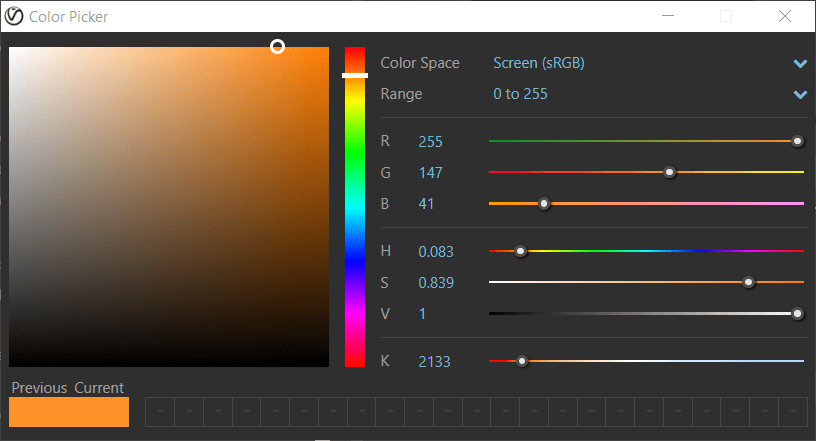
Task: Click the V value slider handle
Action: pos(797,313)
